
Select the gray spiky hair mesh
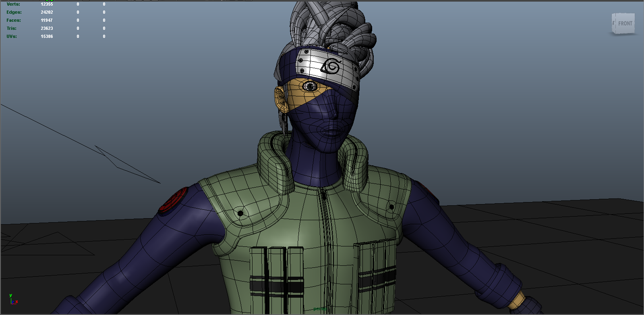click(330, 28)
